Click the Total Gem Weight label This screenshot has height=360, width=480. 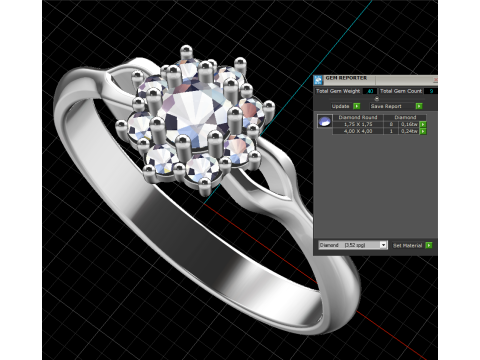[x=338, y=91]
